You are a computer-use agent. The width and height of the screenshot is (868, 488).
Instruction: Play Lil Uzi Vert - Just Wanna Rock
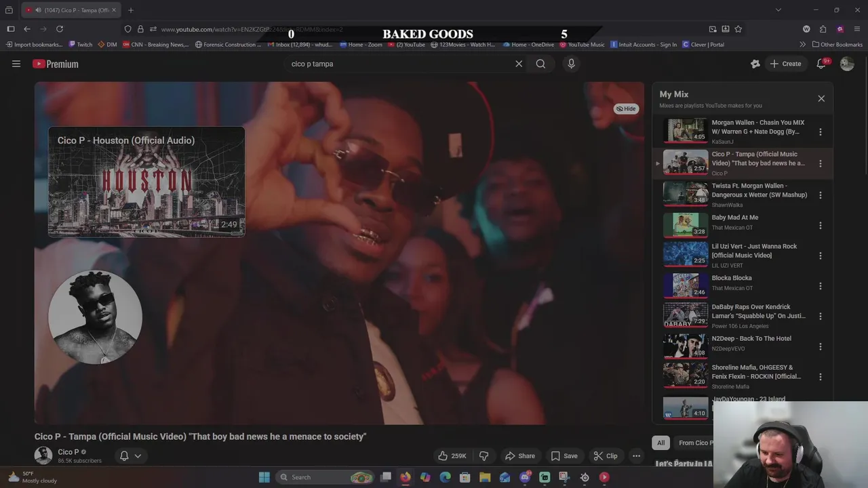[736, 256]
